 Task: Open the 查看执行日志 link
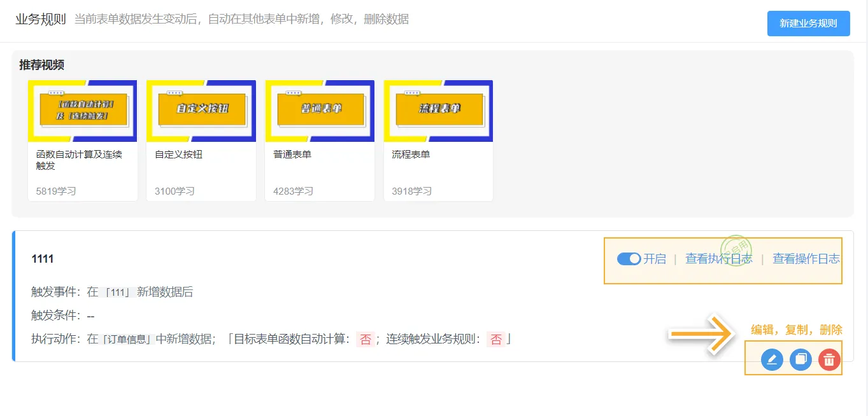pos(718,259)
